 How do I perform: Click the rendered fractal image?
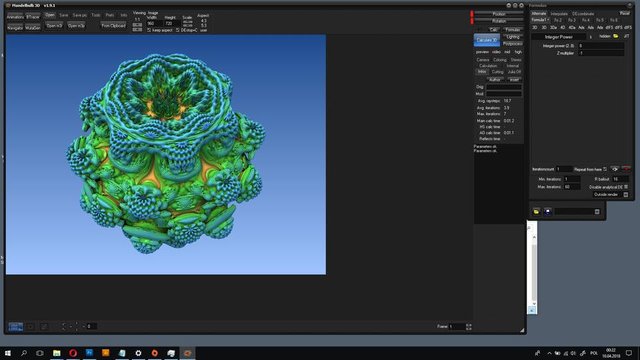(166, 154)
